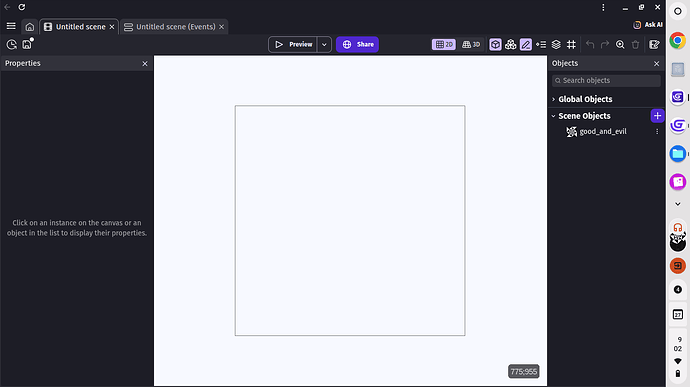
Task: Click the redo arrow icon
Action: point(605,44)
